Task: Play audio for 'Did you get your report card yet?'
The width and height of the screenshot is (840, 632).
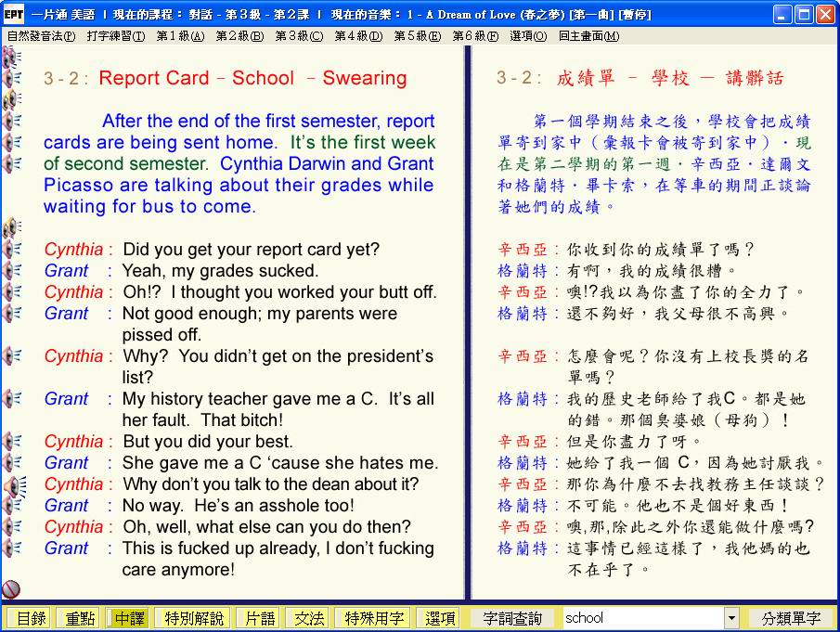Action: [x=11, y=250]
